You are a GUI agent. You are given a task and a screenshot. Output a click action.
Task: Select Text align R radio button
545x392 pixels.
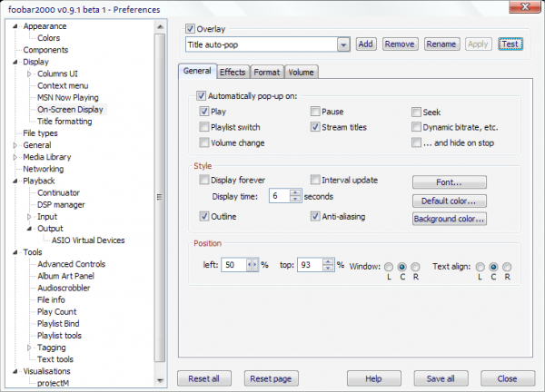pos(507,266)
